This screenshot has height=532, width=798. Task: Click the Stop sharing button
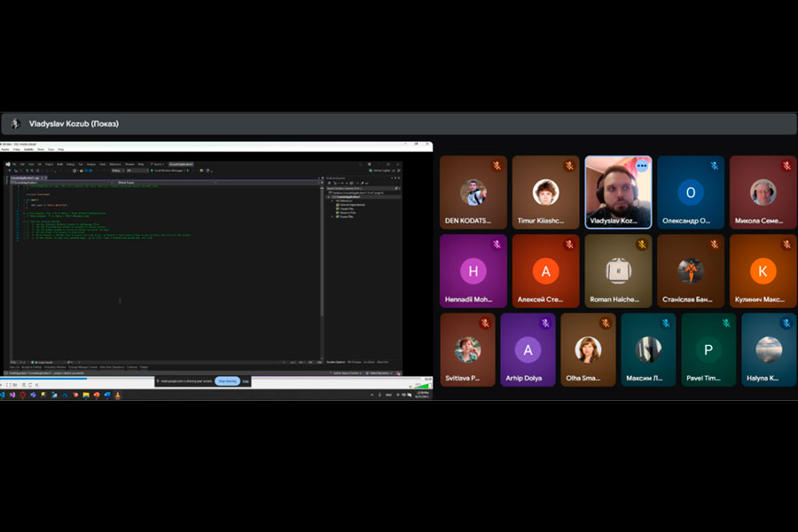click(x=228, y=380)
